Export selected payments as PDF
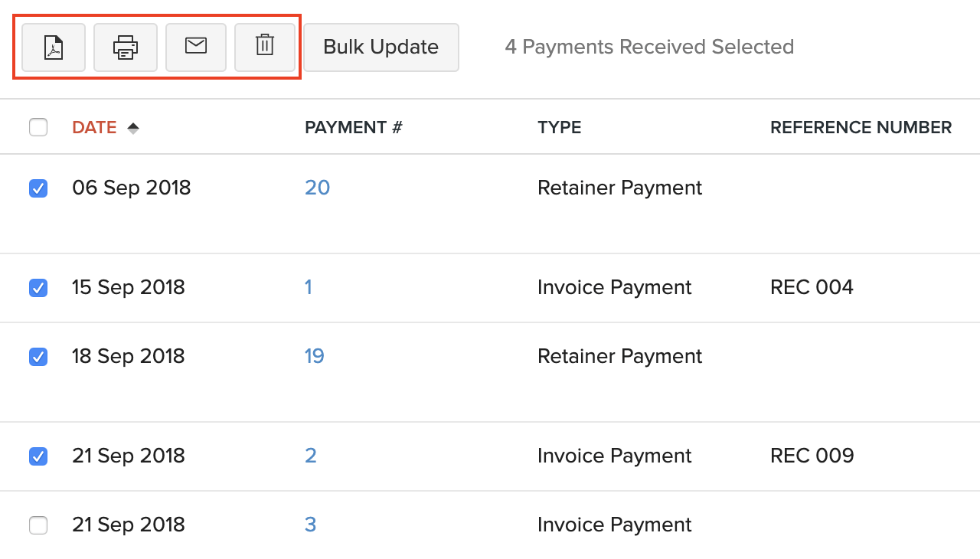Viewport: 980px width, 559px height. coord(51,47)
